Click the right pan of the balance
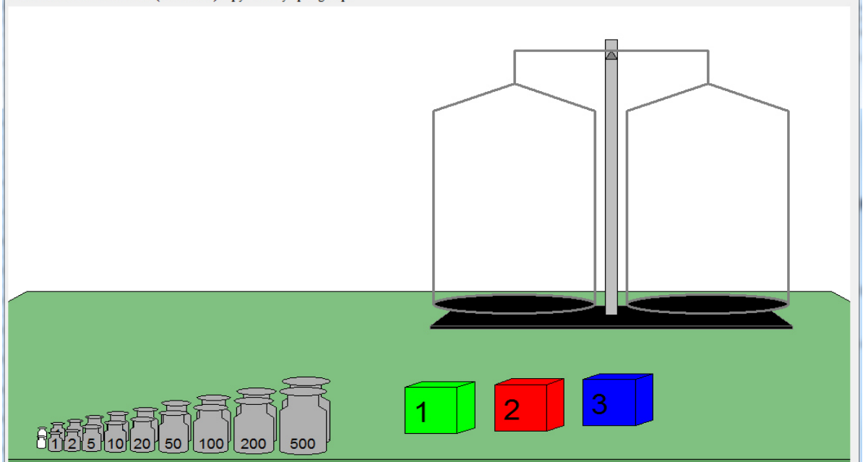This screenshot has width=868, height=462. (x=708, y=304)
